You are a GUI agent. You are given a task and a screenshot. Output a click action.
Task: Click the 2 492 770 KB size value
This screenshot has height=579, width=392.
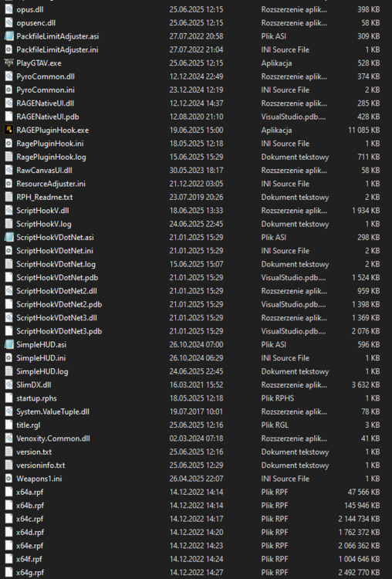359,572
